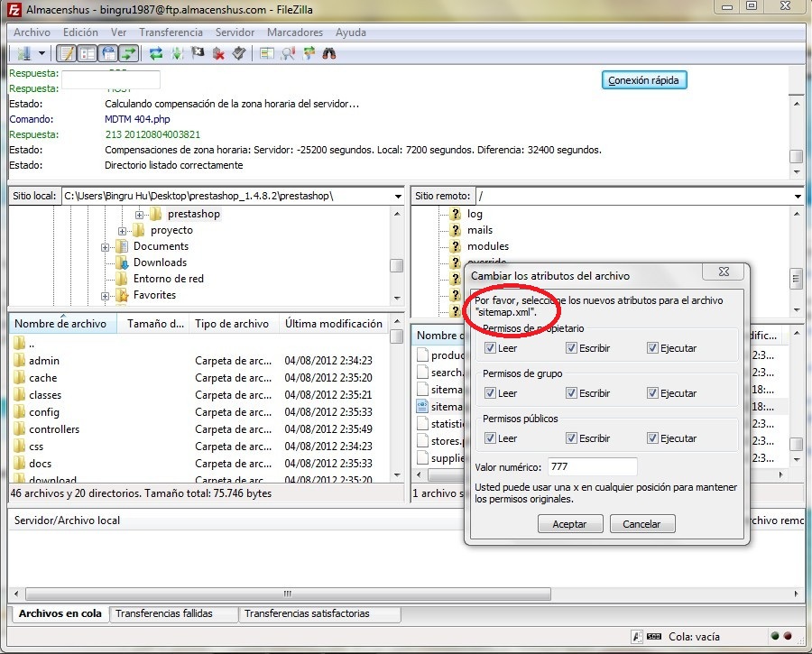Click disconnect from server icon

coord(218,53)
